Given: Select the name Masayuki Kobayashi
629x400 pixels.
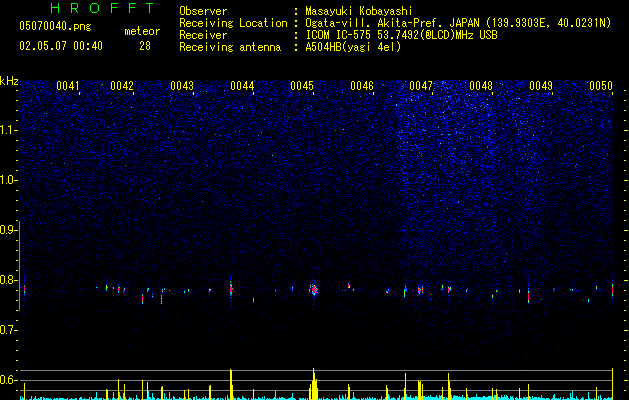Looking at the screenshot, I should coord(359,11).
